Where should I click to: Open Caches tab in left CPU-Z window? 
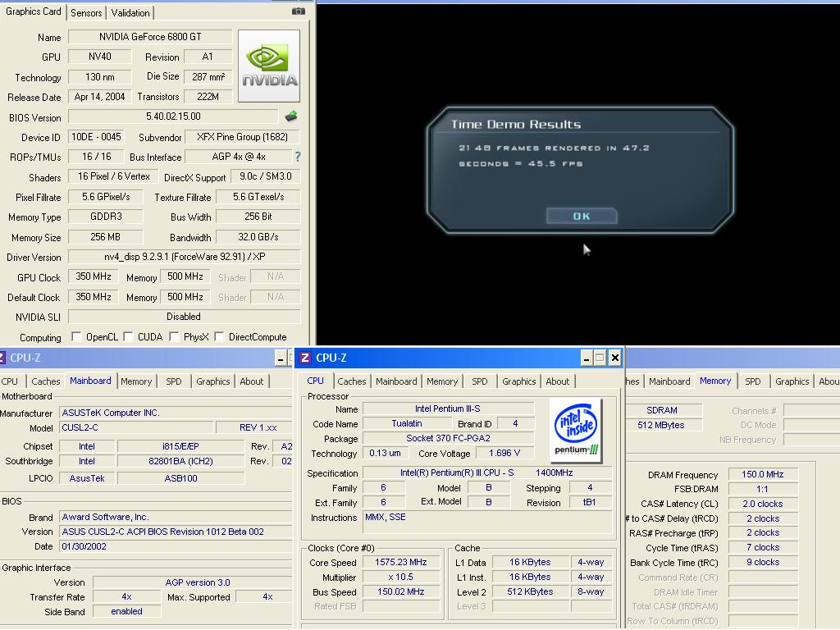click(x=46, y=381)
